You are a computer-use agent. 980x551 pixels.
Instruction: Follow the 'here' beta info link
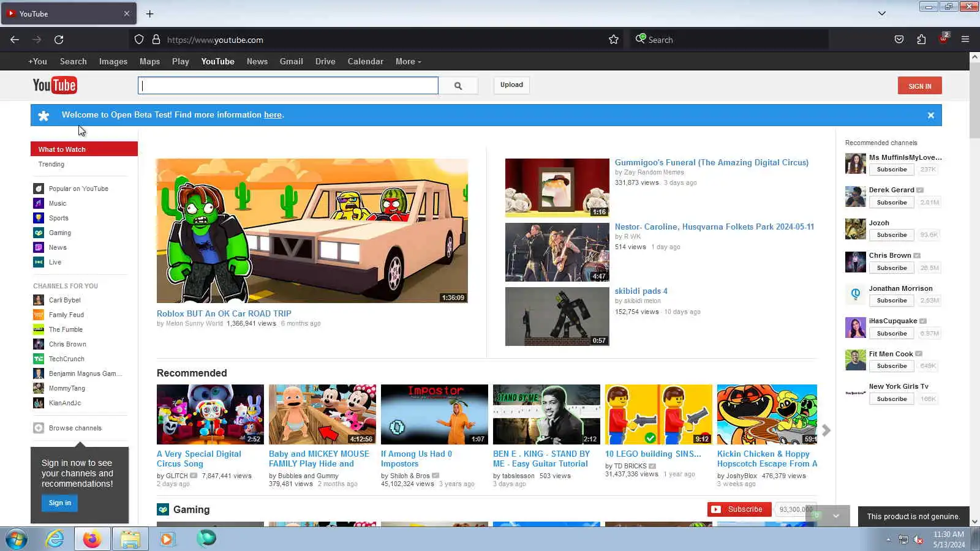point(273,114)
